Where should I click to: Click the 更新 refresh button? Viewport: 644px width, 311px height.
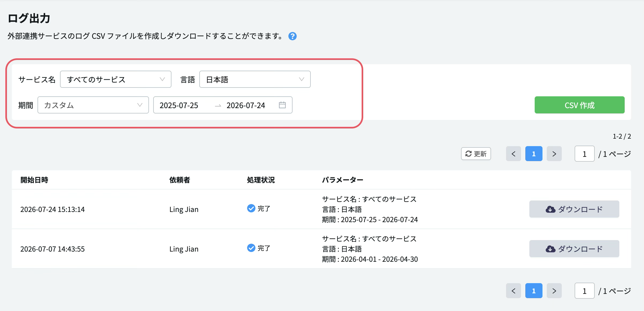pyautogui.click(x=476, y=154)
